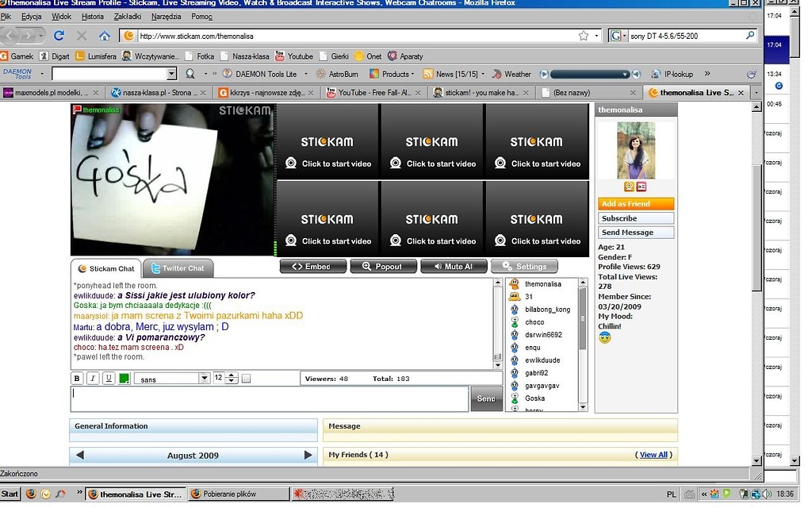This screenshot has width=812, height=508.
Task: Select user ewlikduude in viewer list
Action: pos(542,360)
